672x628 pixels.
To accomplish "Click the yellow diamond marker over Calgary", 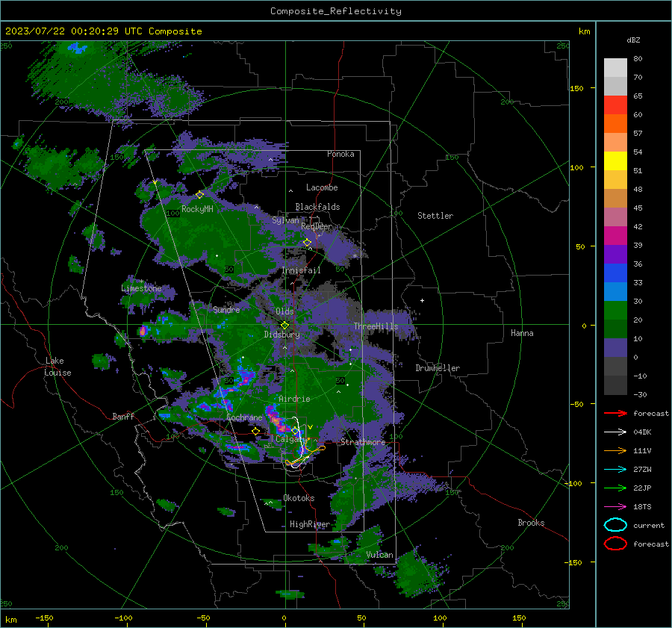I will pyautogui.click(x=296, y=431).
